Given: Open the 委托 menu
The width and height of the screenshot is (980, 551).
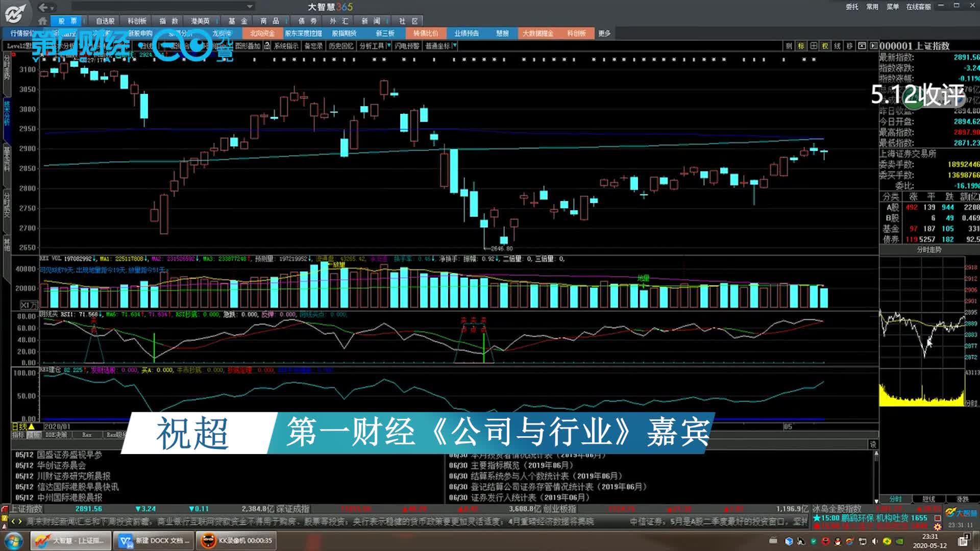Looking at the screenshot, I should 852,7.
